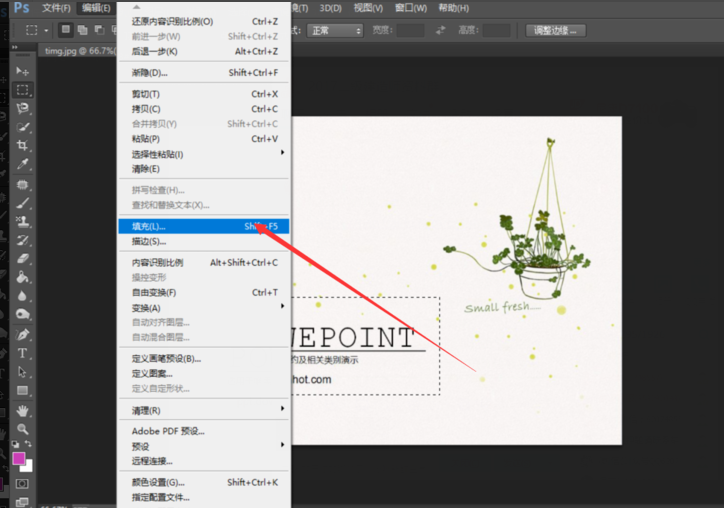This screenshot has height=508, width=724.
Task: Activate the Eyedropper tool
Action: [x=22, y=164]
